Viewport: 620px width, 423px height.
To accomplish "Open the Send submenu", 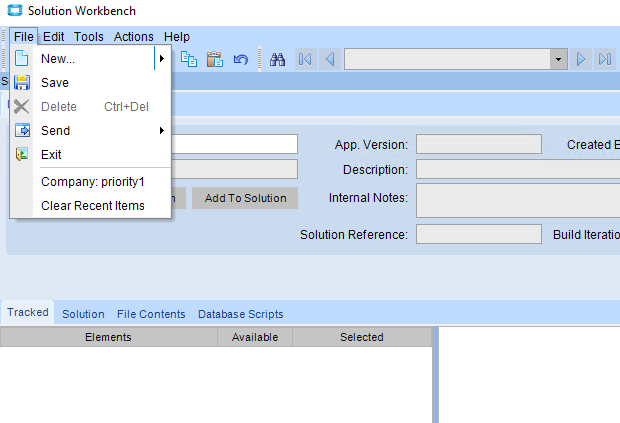I will [x=91, y=130].
